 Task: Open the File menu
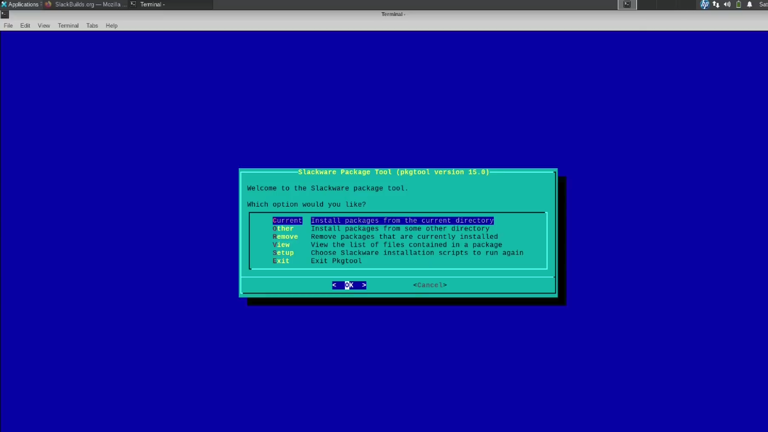pos(8,25)
